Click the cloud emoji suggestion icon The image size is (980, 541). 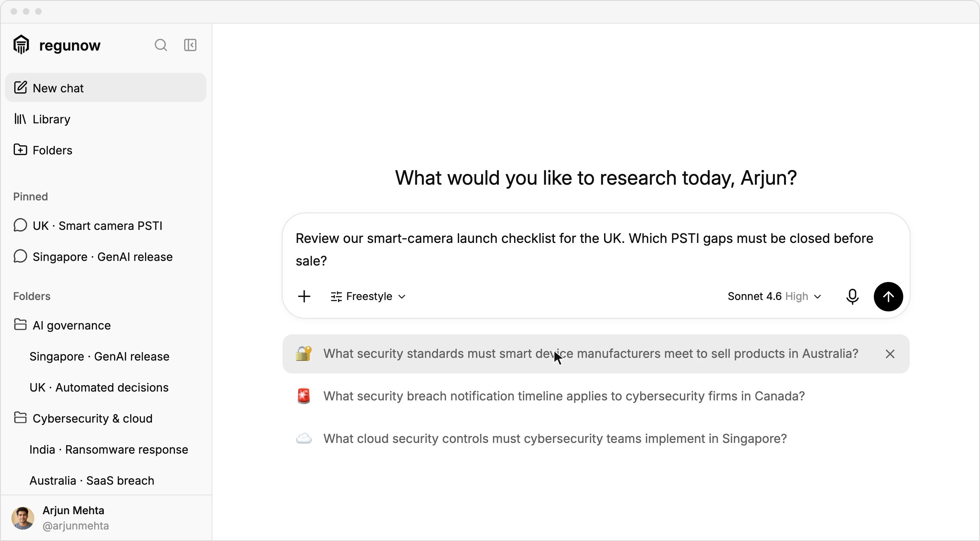click(x=304, y=439)
